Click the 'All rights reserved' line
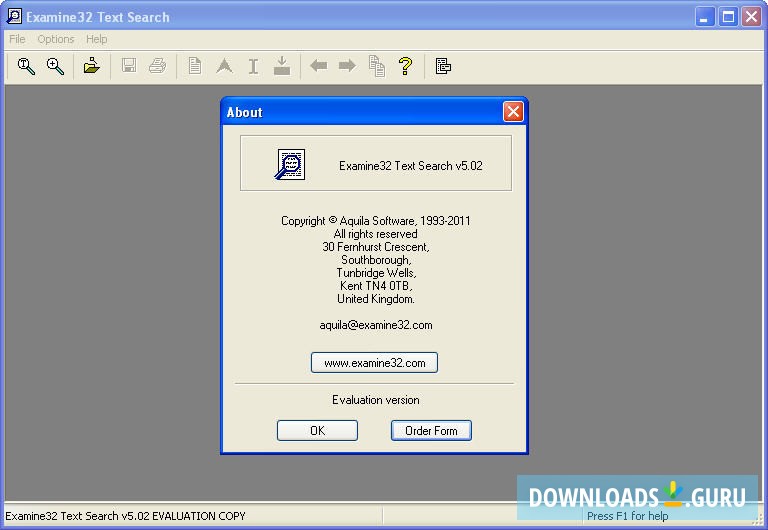Screen dimensions: 768x530 pos(376,234)
